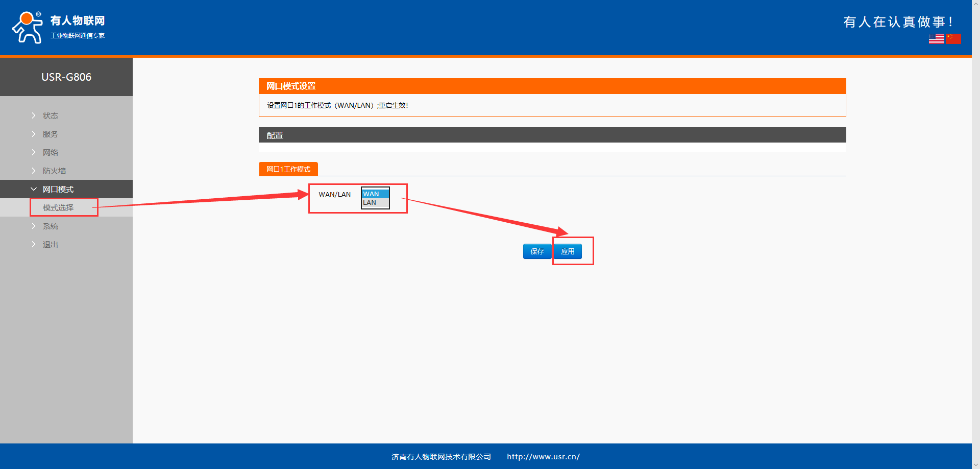Switch language using the Chinese flag icon
980x469 pixels.
point(953,39)
